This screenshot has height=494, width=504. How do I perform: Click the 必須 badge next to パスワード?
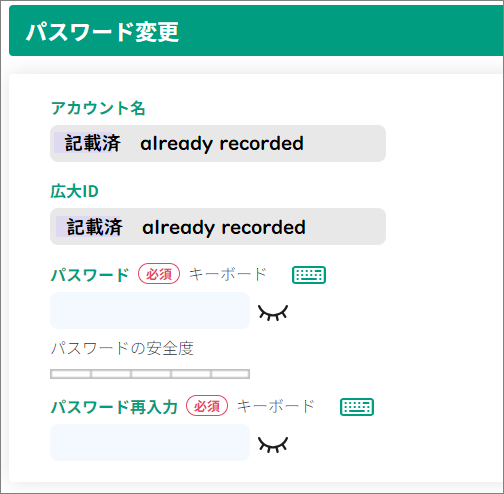pyautogui.click(x=159, y=274)
